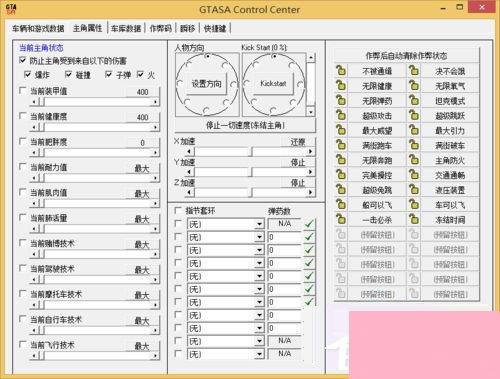Image resolution: width=500 pixels, height=379 pixels.
Task: Click the lock icon beside 无限健康
Action: [x=341, y=86]
